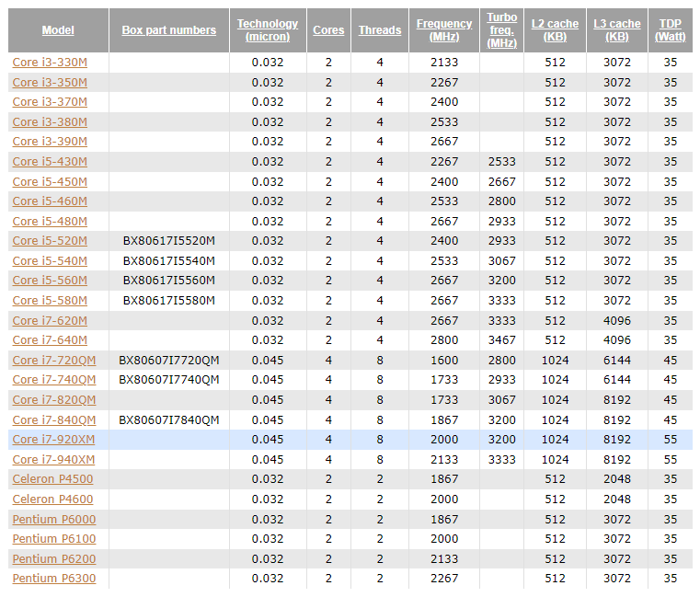Open the Core i5-460M link

pyautogui.click(x=50, y=201)
